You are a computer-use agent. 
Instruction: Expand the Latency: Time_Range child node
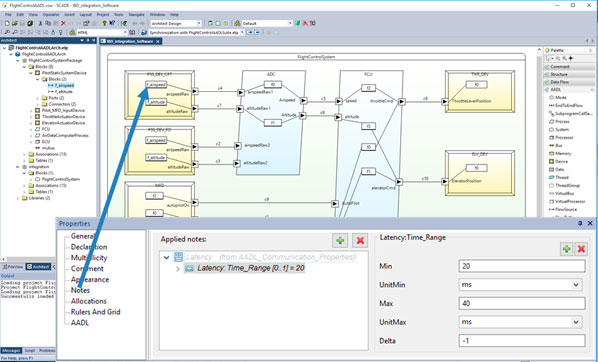[178, 269]
